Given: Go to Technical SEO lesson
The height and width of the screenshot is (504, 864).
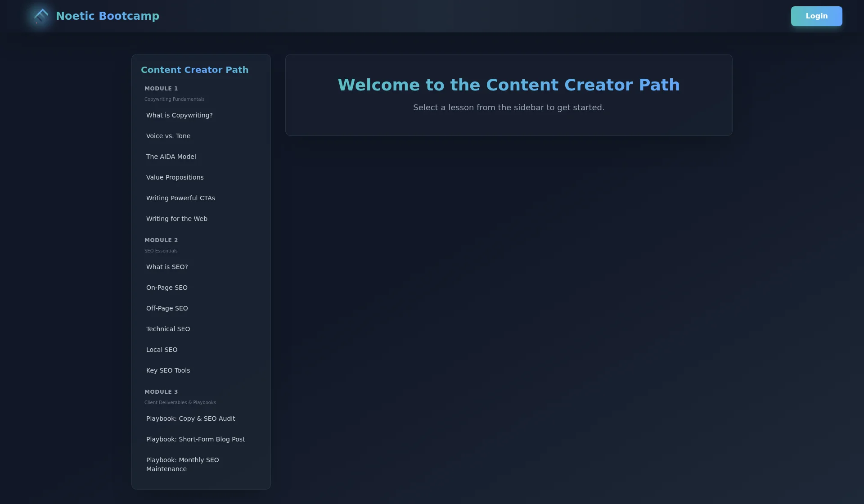Looking at the screenshot, I should [201, 329].
